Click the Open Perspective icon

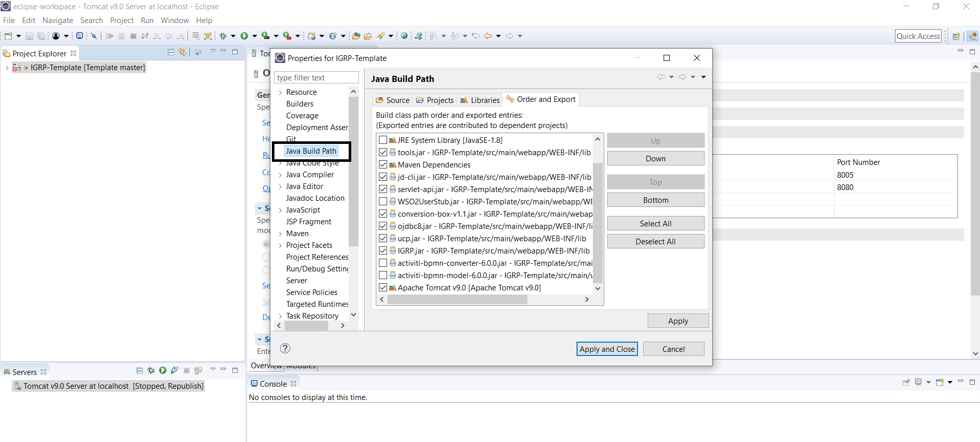coord(956,36)
